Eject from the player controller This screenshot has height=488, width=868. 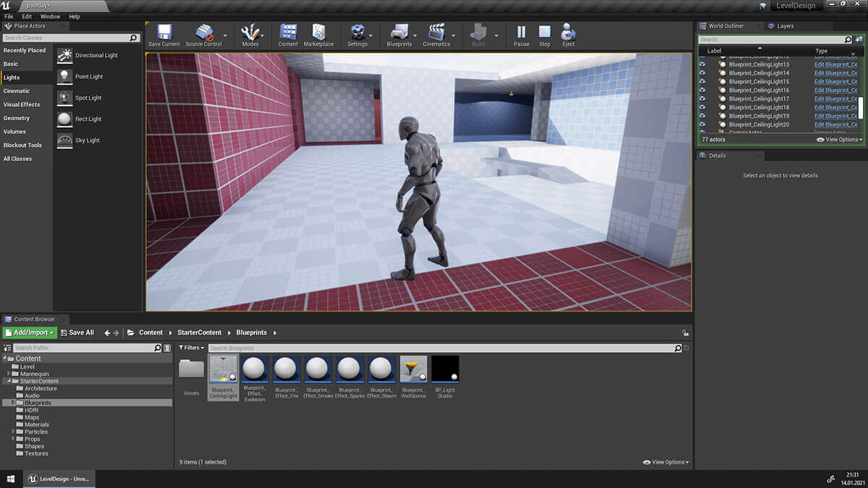click(x=569, y=33)
